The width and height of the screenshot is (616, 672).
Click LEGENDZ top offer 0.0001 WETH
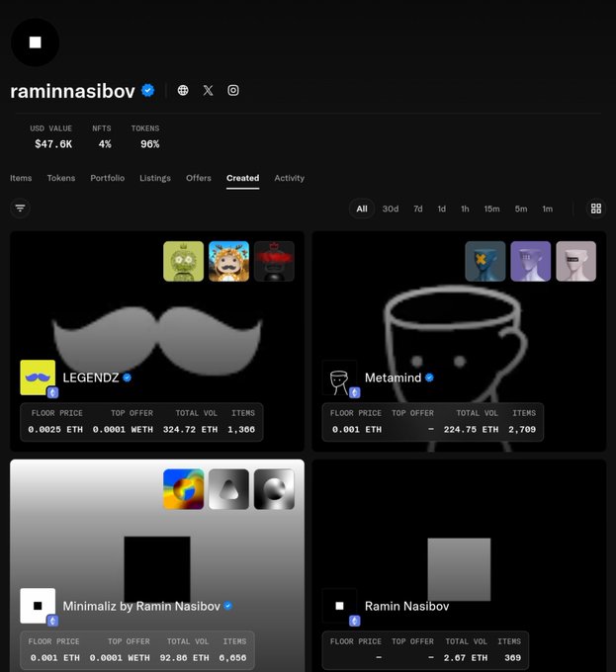click(x=123, y=430)
